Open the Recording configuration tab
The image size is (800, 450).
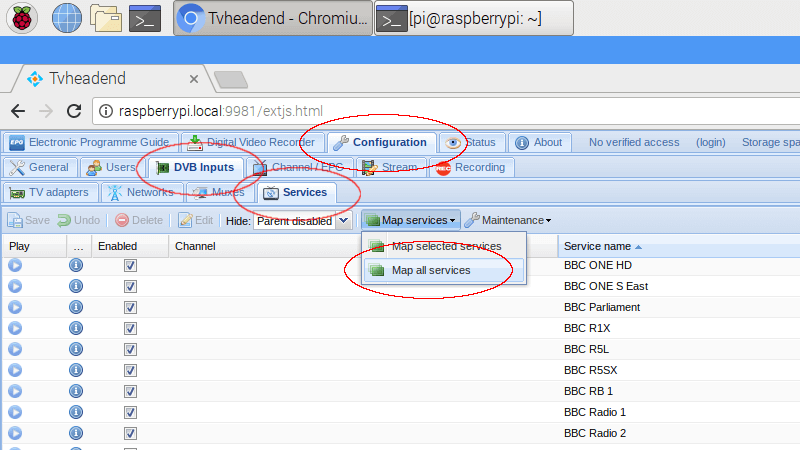pyautogui.click(x=471, y=167)
